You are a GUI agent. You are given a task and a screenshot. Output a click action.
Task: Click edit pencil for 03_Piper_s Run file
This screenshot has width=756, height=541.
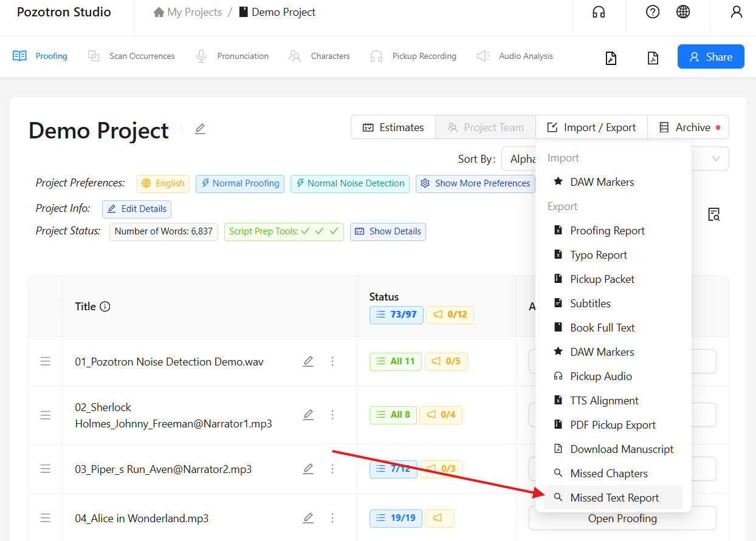(308, 469)
